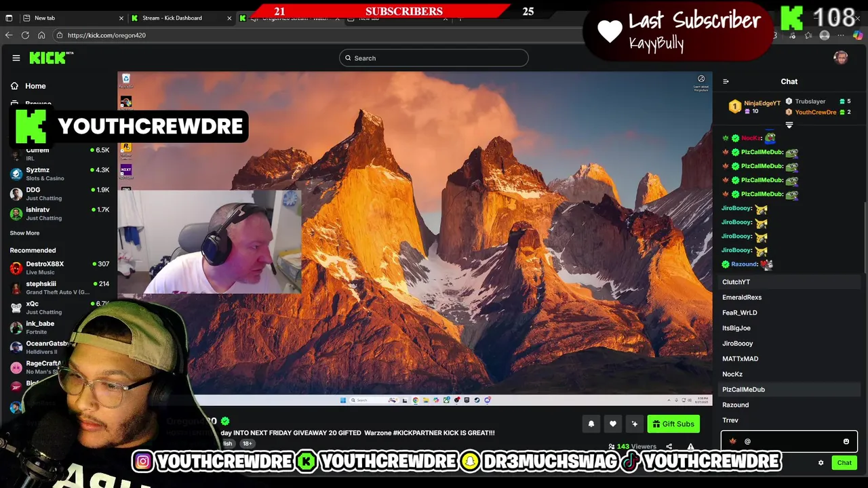Image resolution: width=868 pixels, height=488 pixels.
Task: Click the streamer webcam overlay in video
Action: click(x=210, y=242)
